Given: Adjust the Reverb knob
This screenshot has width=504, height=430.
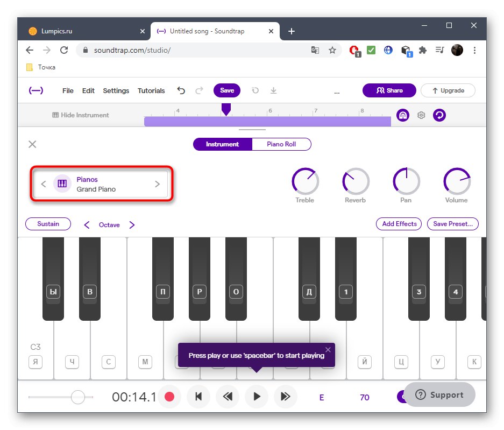Looking at the screenshot, I should point(356,181).
